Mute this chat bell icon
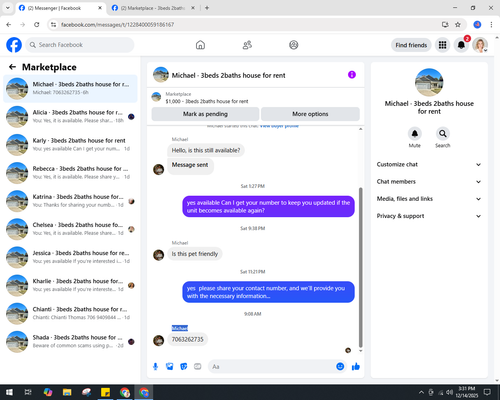 coord(414,134)
